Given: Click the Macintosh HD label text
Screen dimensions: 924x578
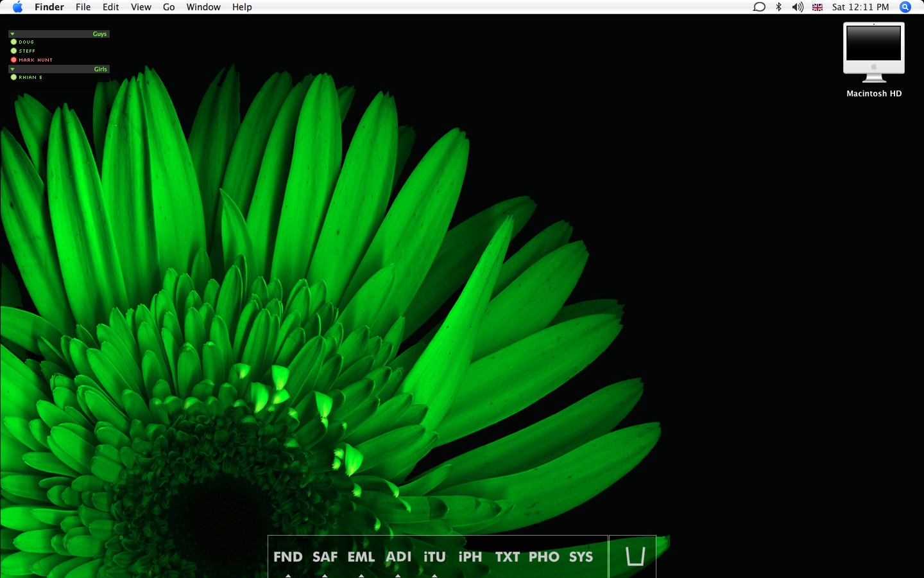Looking at the screenshot, I should click(x=874, y=94).
